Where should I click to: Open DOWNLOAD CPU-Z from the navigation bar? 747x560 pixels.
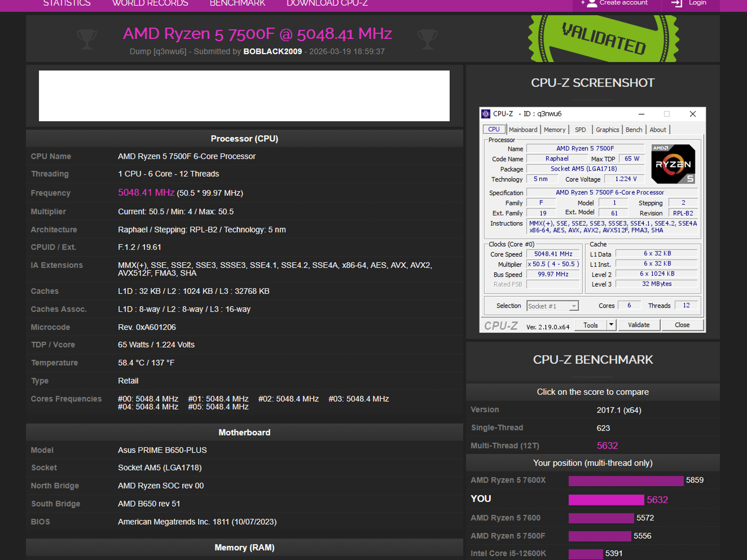pyautogui.click(x=327, y=3)
